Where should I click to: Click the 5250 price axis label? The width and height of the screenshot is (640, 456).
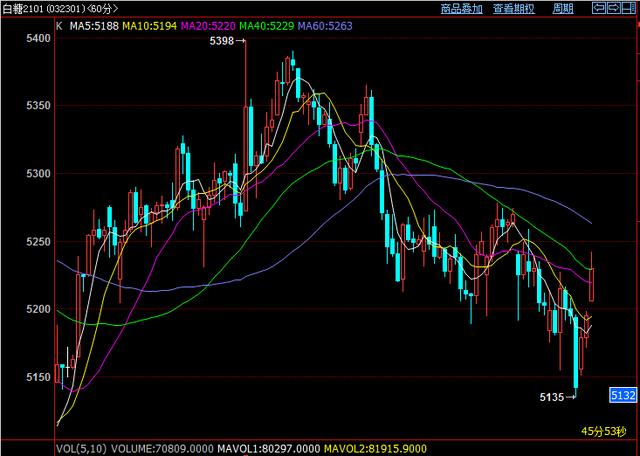[x=37, y=241]
